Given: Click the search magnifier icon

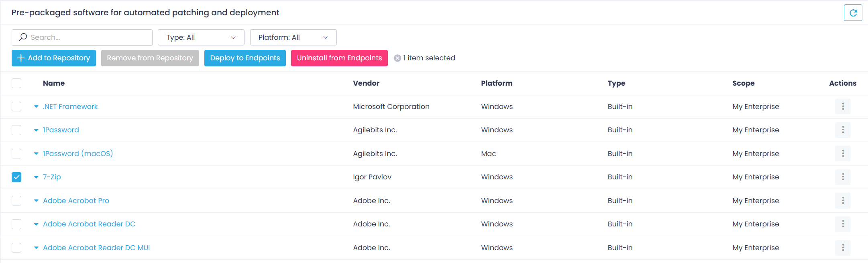Looking at the screenshot, I should [x=23, y=37].
